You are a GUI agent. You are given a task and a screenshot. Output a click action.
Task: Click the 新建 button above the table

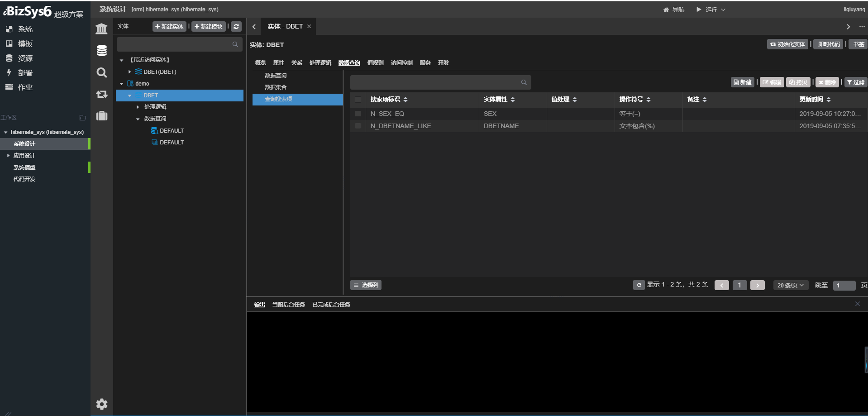[x=743, y=82]
